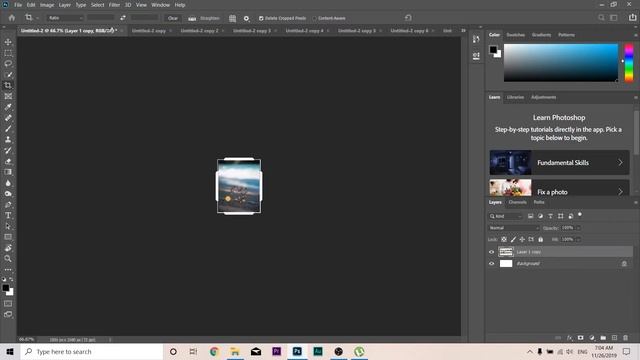This screenshot has width=640, height=360.
Task: Open the Filter menu
Action: coord(114,5)
